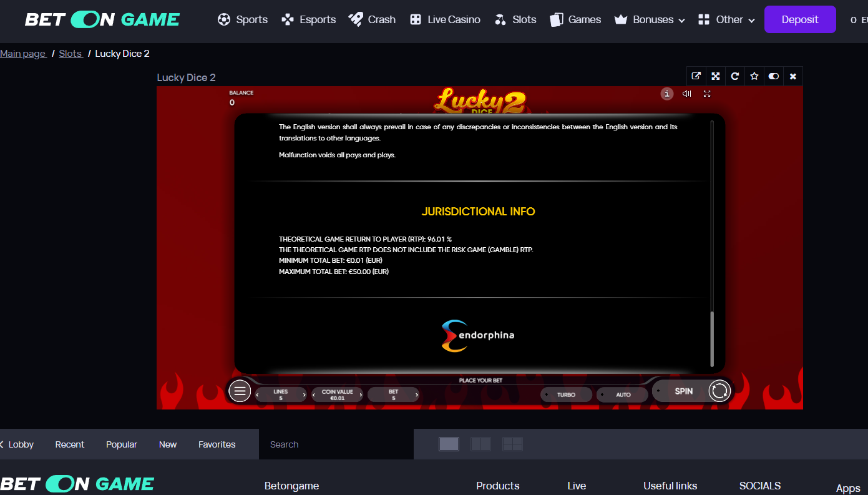Click the Lucky Dice 2 game title label
This screenshot has width=868, height=495.
click(x=186, y=77)
